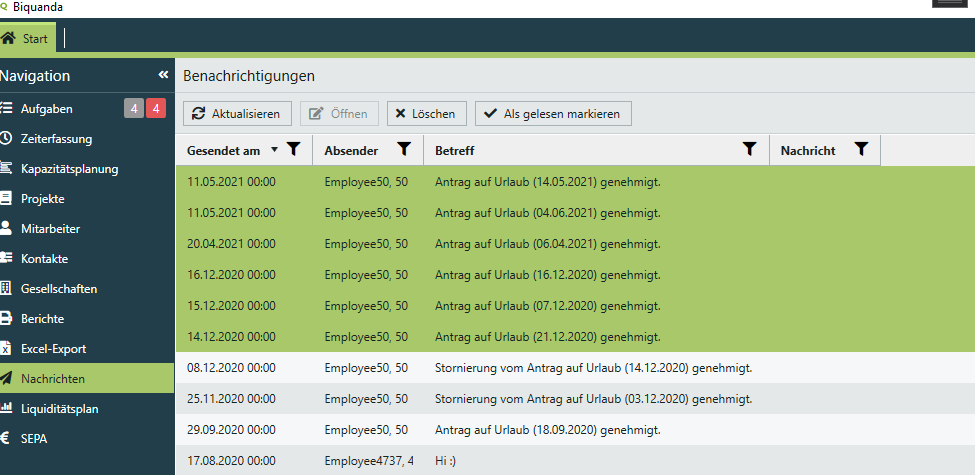The height and width of the screenshot is (475, 975).
Task: Collapse the Navigation panel with double chevron
Action: pos(163,76)
